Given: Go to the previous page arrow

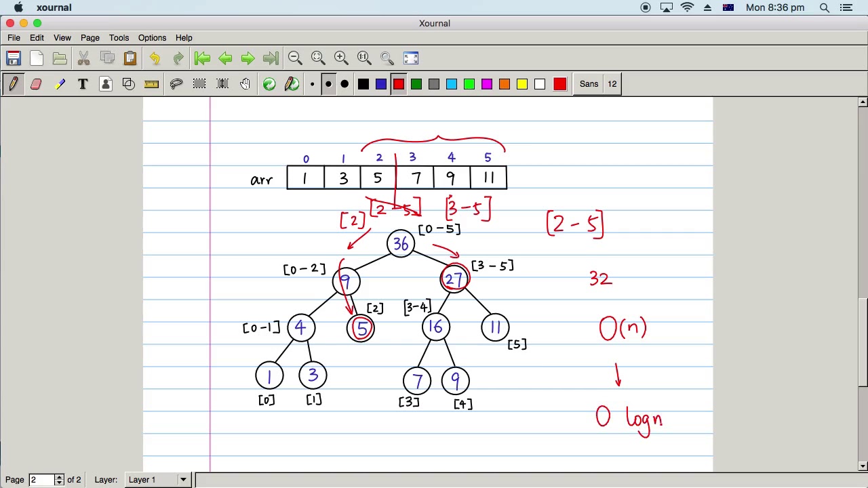Looking at the screenshot, I should [225, 58].
